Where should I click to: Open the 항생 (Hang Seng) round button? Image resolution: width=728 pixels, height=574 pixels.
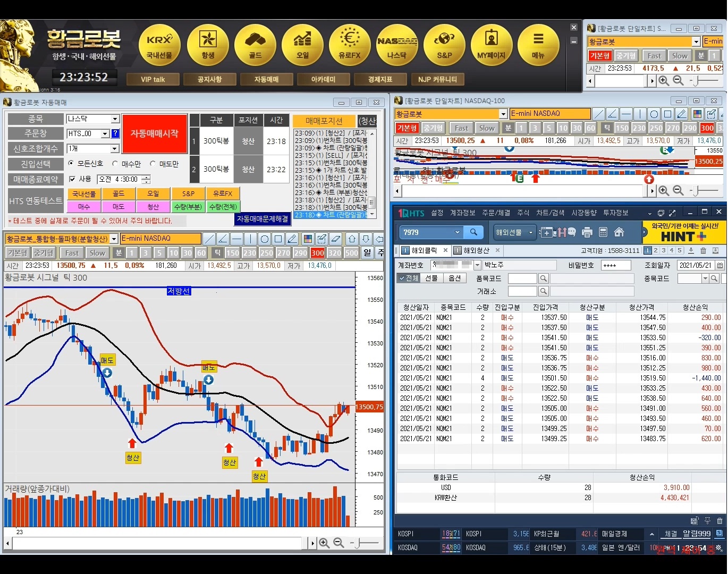[208, 45]
